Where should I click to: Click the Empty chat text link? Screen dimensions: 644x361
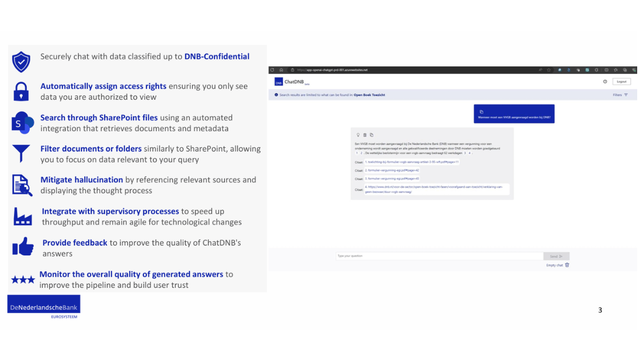point(555,265)
